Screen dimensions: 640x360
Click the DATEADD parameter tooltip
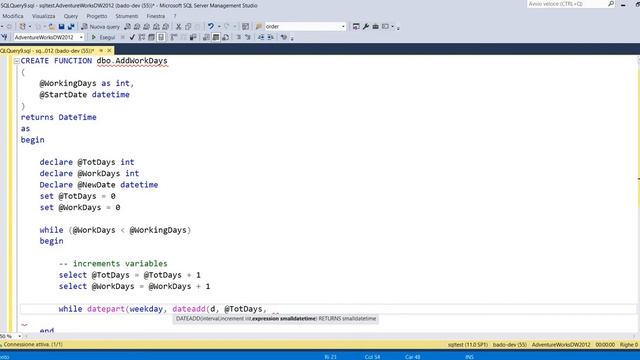[x=276, y=318]
